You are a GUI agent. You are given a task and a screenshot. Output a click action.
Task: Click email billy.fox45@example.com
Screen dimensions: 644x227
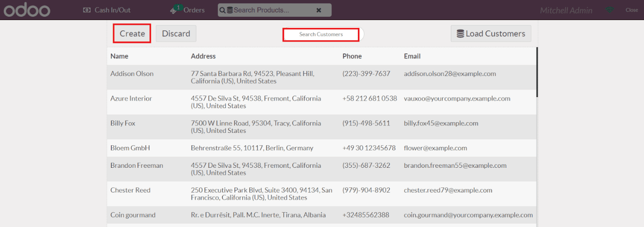[441, 123]
